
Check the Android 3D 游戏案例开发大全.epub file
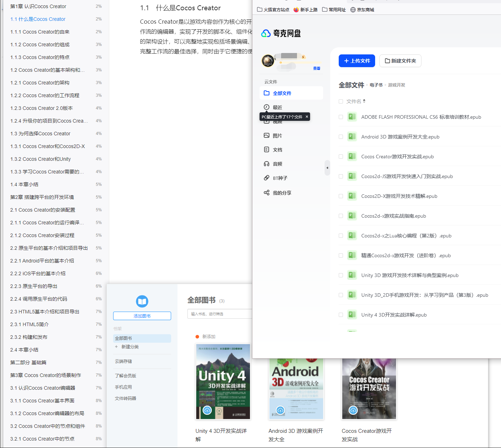[x=341, y=137]
